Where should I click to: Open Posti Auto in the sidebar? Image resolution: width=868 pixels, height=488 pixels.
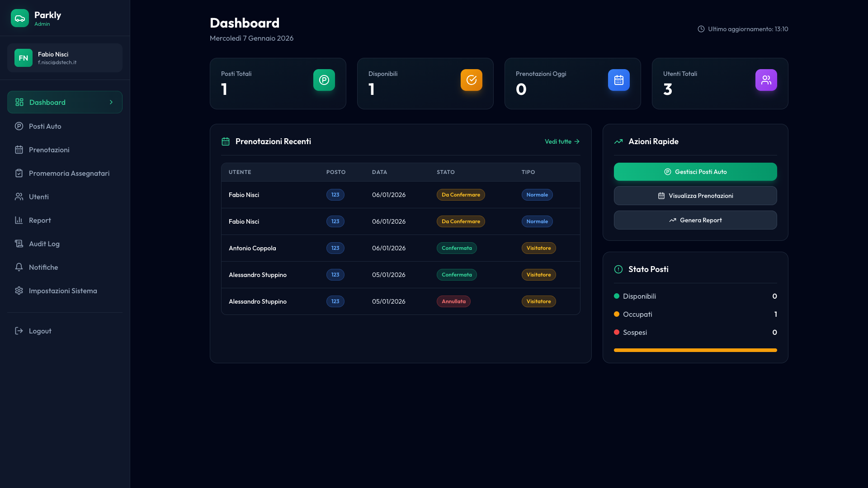[45, 127]
